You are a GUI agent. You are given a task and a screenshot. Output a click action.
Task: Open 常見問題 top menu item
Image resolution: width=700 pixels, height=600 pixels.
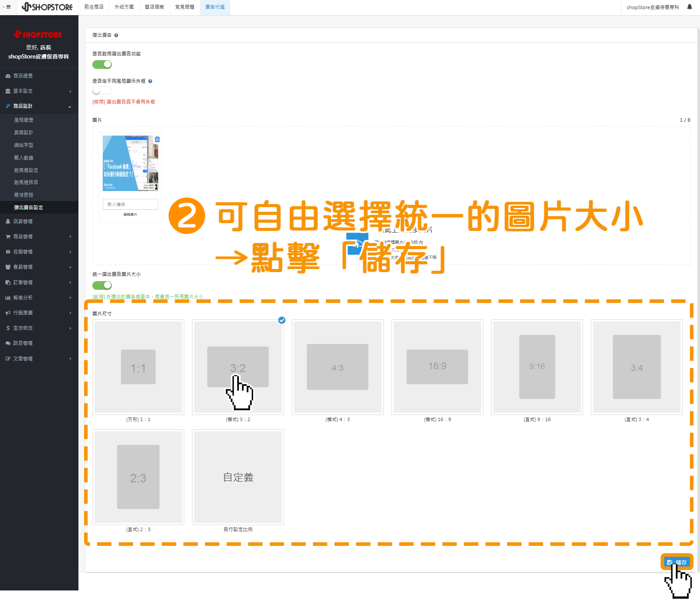tap(185, 7)
